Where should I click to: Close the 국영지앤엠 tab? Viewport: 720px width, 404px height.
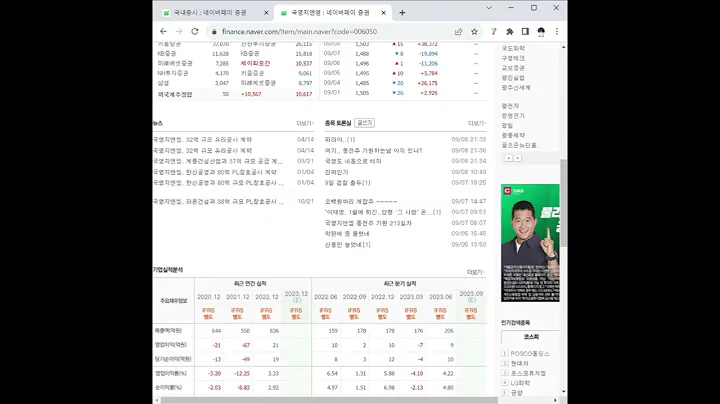[x=384, y=13]
